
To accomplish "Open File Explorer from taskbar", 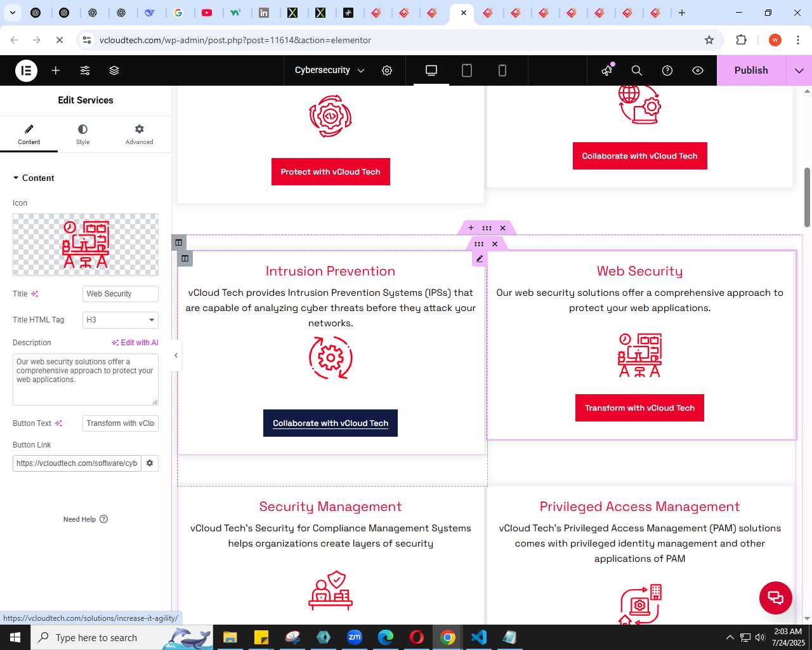I will 230,637.
